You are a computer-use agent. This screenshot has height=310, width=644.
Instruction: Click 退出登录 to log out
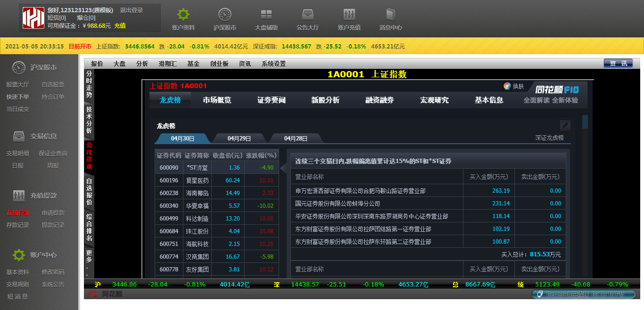131,9
